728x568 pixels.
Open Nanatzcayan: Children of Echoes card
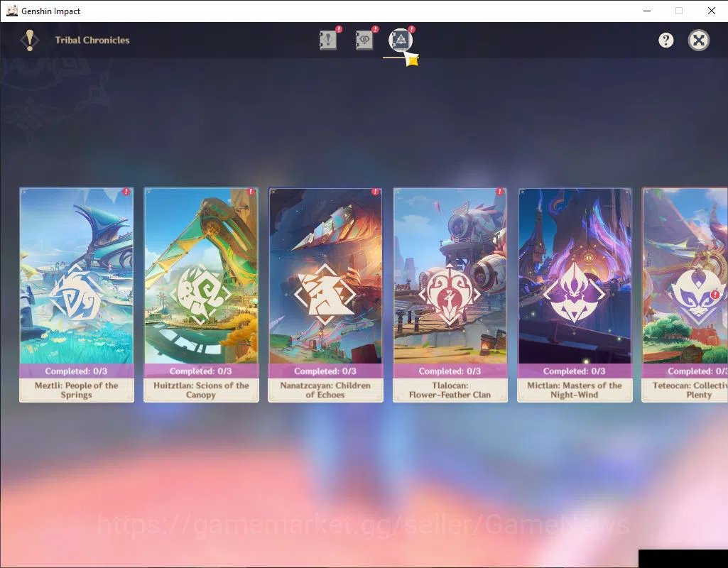tap(325, 295)
